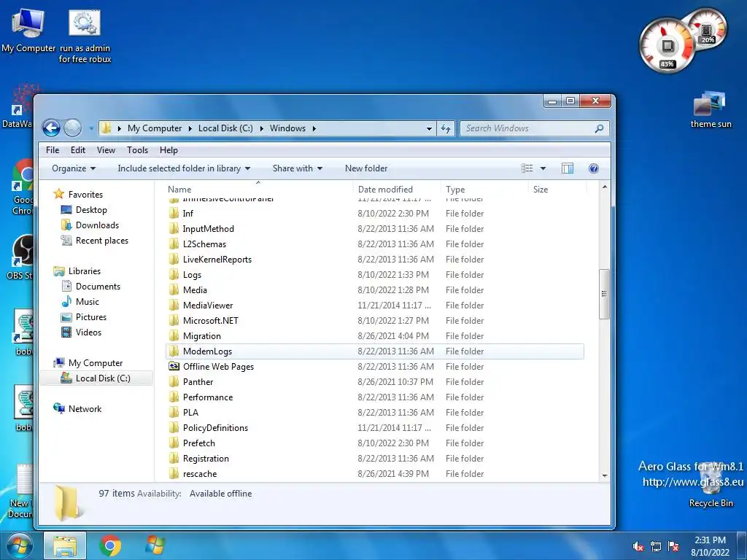Open Explorer help question mark icon
747x560 pixels.
pyautogui.click(x=594, y=168)
